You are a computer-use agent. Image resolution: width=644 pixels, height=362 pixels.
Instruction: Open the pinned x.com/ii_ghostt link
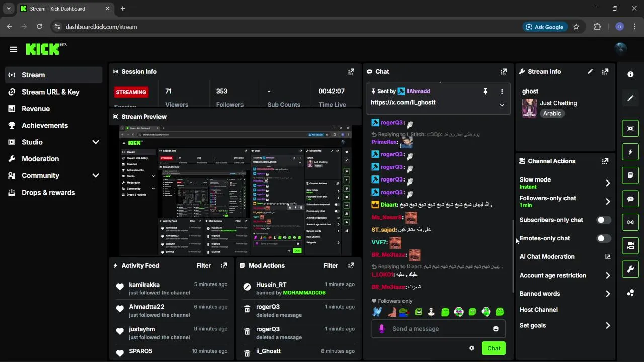(x=403, y=102)
